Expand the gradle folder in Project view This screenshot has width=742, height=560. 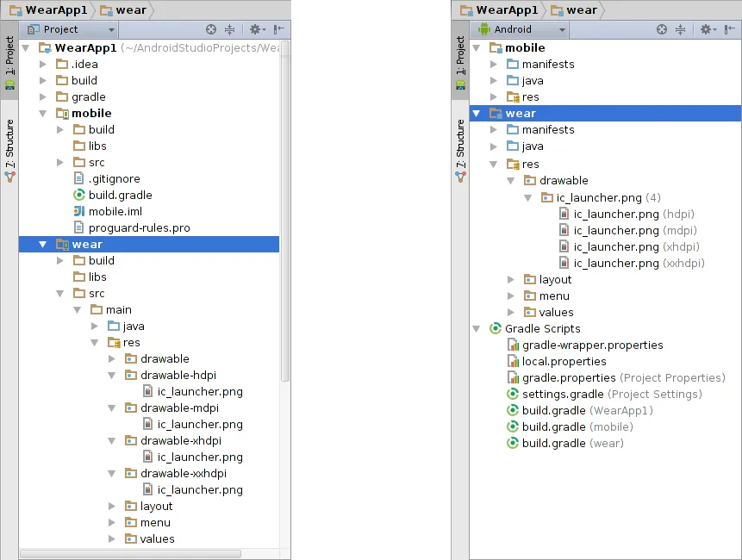tap(43, 97)
